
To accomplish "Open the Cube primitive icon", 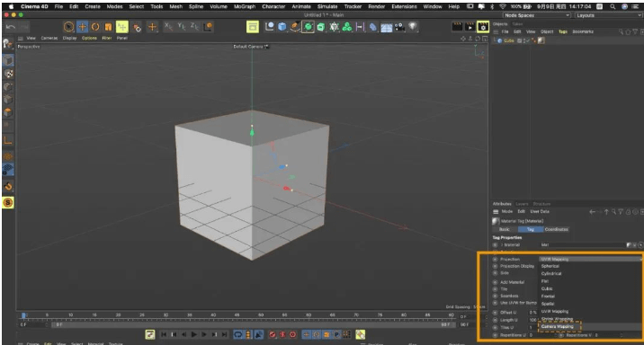I will tap(282, 27).
